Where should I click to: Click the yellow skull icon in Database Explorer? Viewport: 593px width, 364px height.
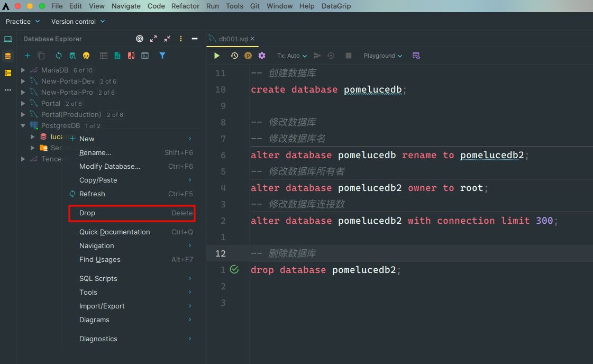pos(86,56)
